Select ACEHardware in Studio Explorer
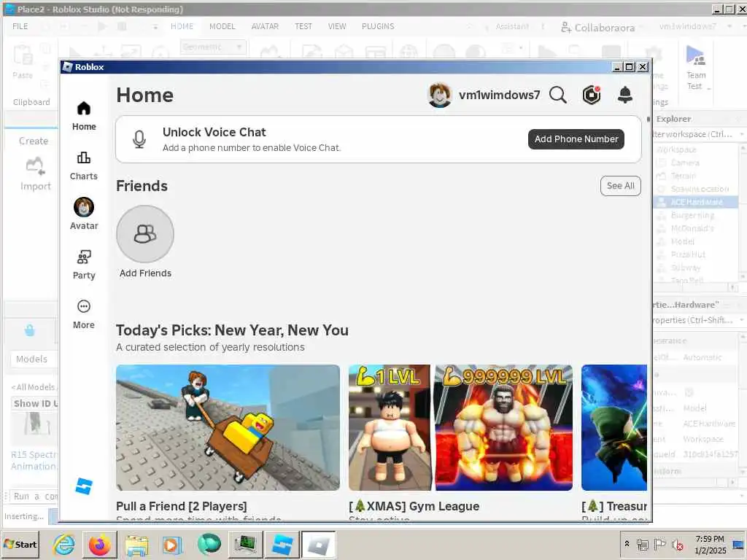The width and height of the screenshot is (747, 560). tap(696, 202)
